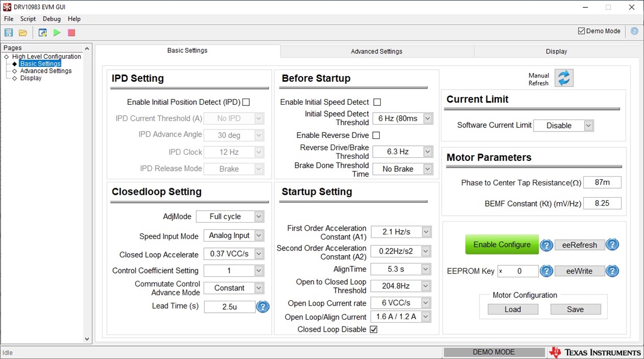Open Commutate Control Advance Mode dropdown
The width and height of the screenshot is (644, 359).
pos(234,288)
